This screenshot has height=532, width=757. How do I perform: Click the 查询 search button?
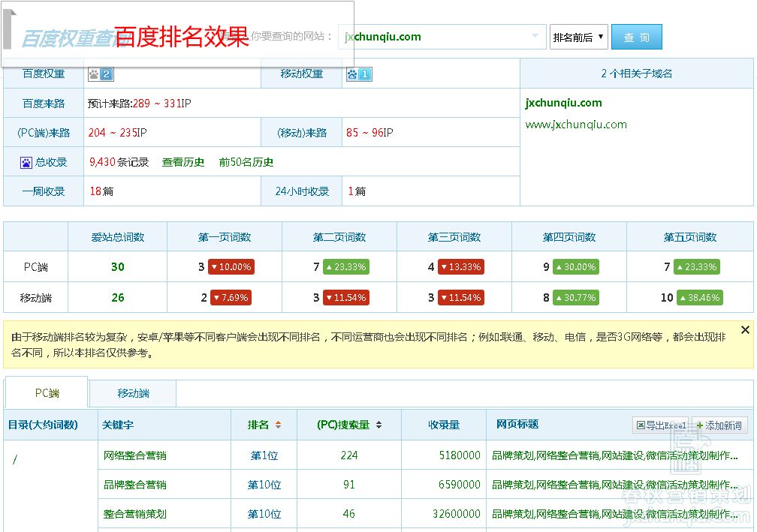tap(636, 37)
